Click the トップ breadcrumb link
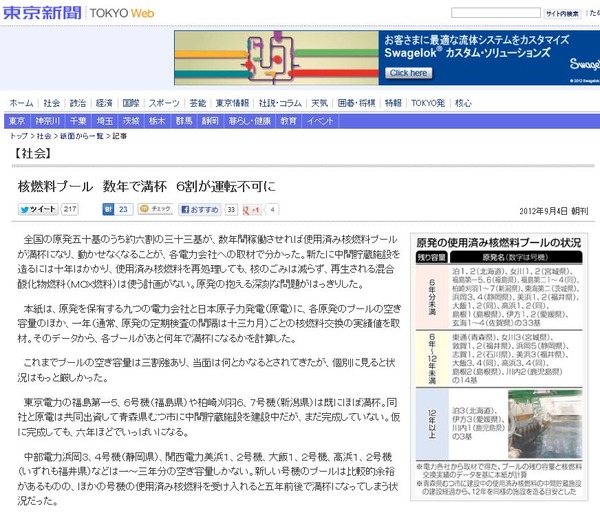The width and height of the screenshot is (600, 515). click(19, 136)
